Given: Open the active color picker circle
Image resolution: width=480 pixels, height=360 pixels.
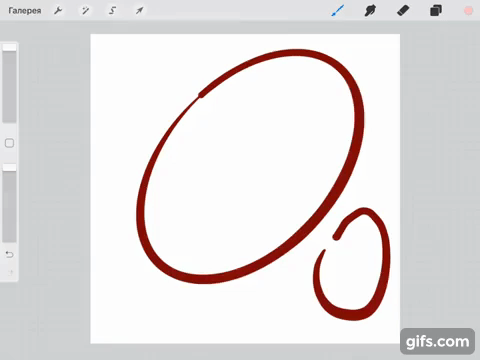Looking at the screenshot, I should 468,11.
